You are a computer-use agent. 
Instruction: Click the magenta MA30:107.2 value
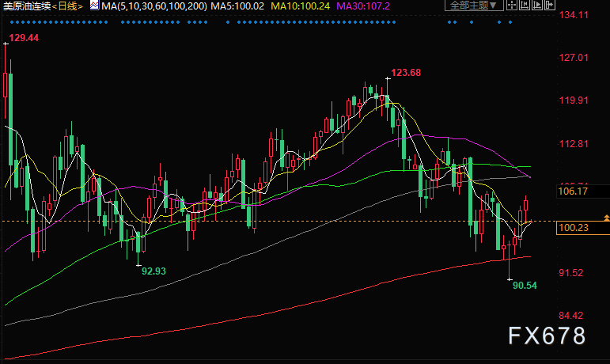coord(363,6)
